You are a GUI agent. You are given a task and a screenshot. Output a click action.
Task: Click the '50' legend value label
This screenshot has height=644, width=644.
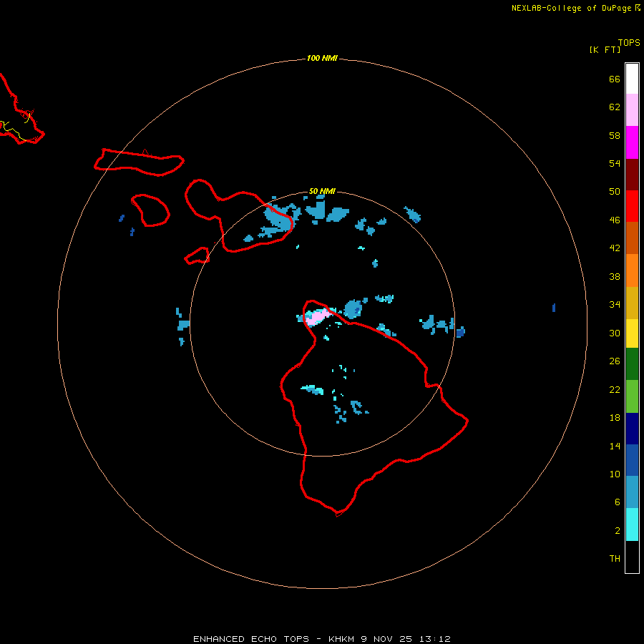pyautogui.click(x=615, y=191)
